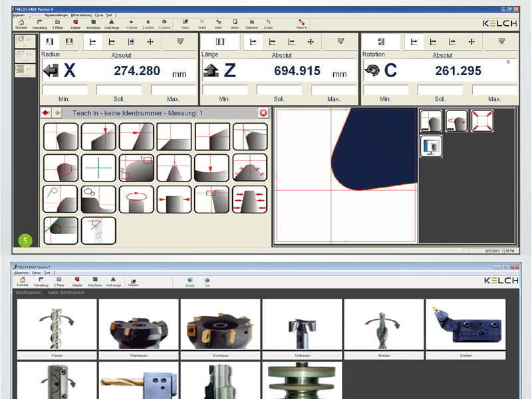Toggle the X radius direction arrow

coord(51,70)
